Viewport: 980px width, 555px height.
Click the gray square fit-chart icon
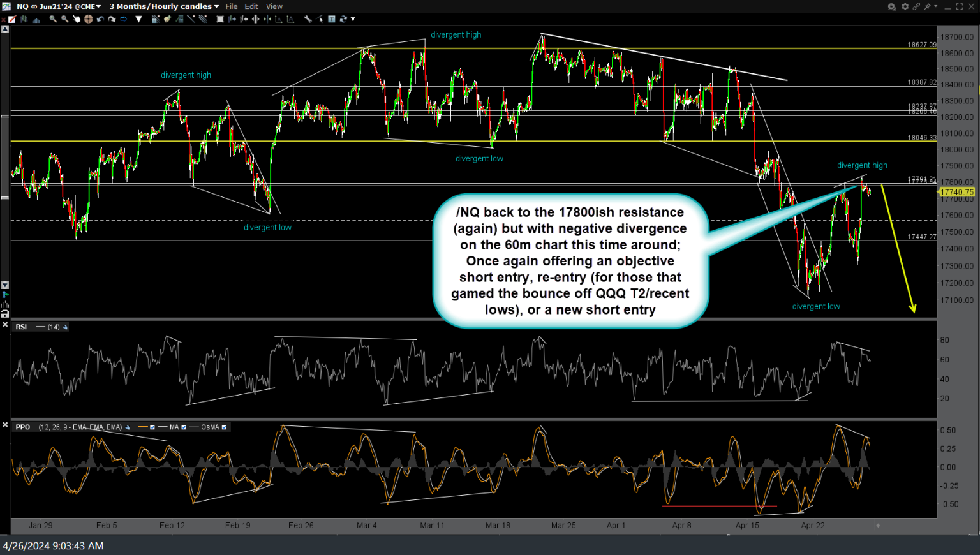pyautogui.click(x=220, y=19)
